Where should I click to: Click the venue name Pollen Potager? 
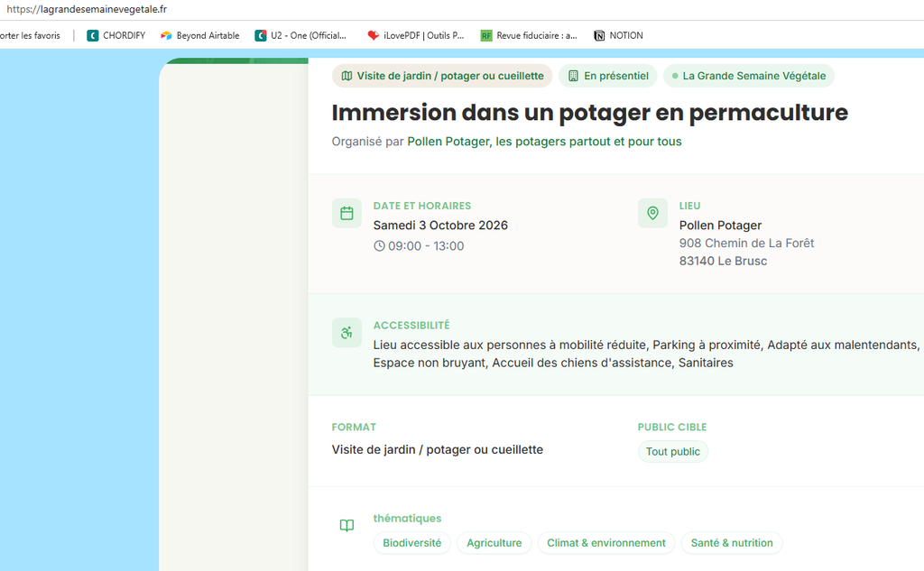click(x=720, y=226)
